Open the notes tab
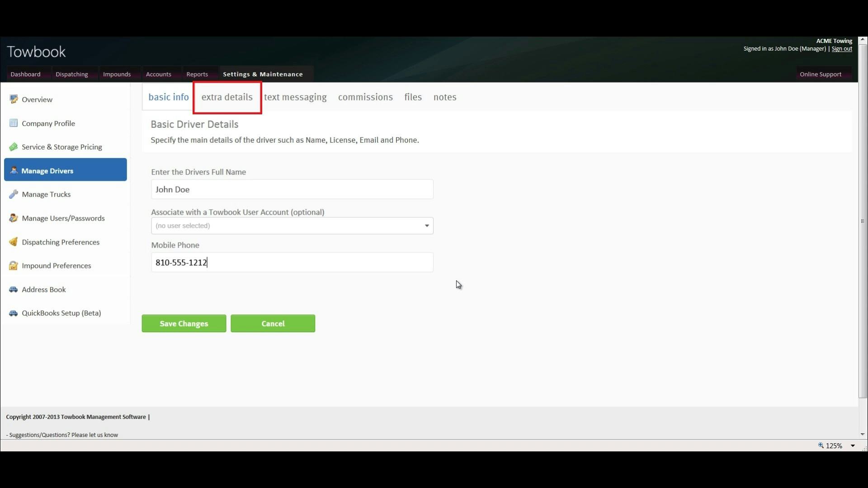The width and height of the screenshot is (868, 488). point(445,97)
